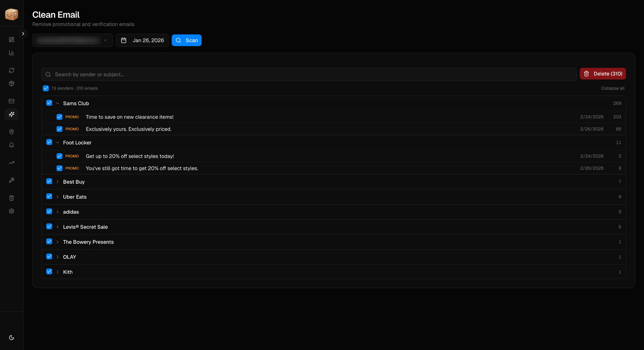The height and width of the screenshot is (350, 644).
Task: Open the location pin icon in sidebar
Action: (x=12, y=132)
